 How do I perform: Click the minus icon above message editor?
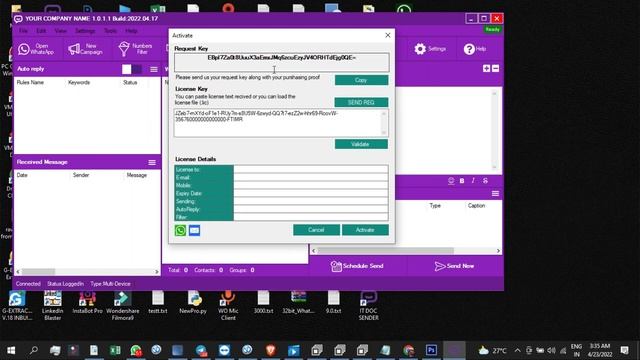[x=496, y=69]
